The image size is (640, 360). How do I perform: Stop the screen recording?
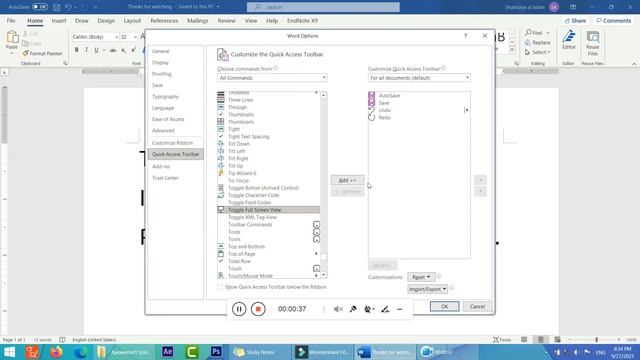258,309
